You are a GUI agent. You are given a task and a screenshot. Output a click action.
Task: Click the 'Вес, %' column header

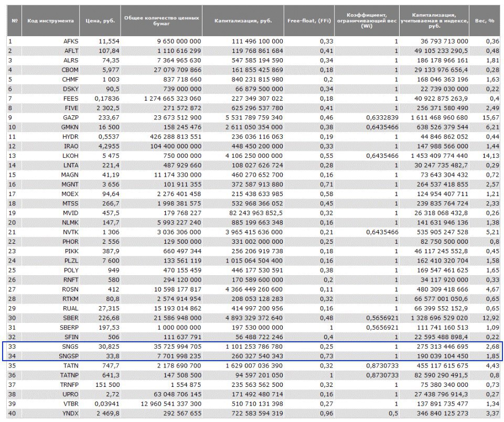[485, 20]
